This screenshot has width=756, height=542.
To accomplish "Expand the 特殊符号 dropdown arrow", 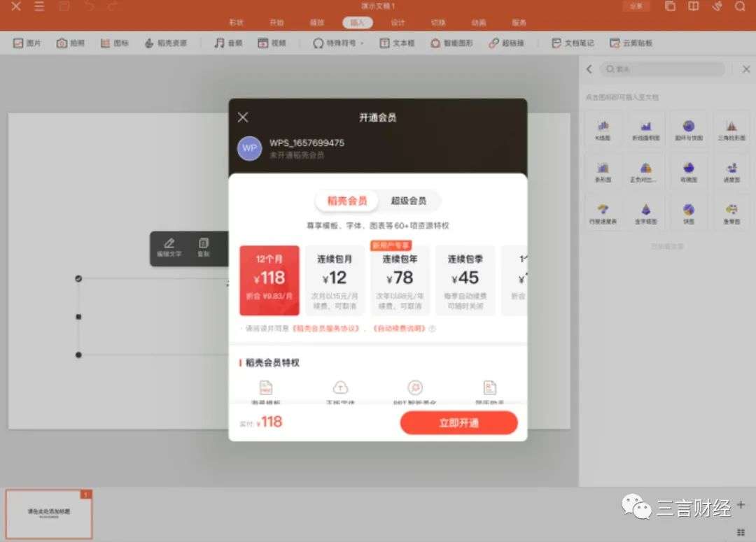I will pos(362,43).
